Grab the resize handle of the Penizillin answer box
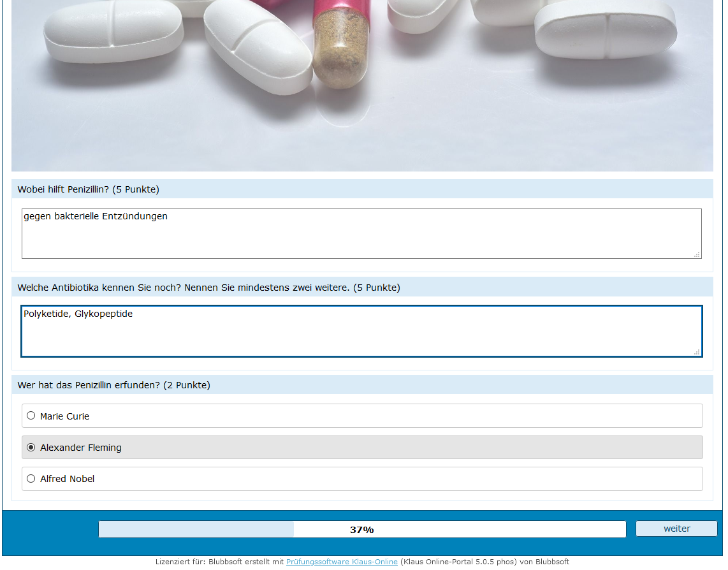Viewport: 728px width, 570px height. (697, 254)
